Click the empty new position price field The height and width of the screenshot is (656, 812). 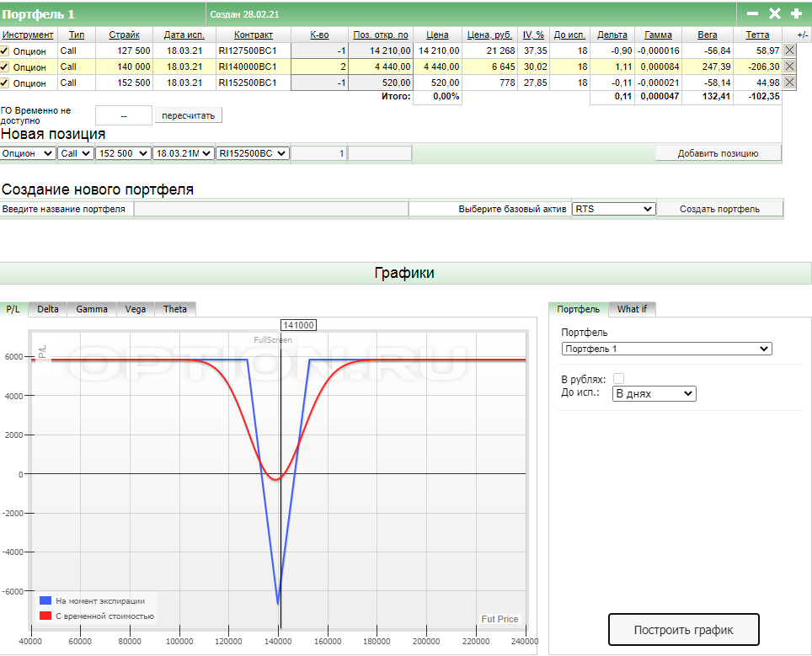point(380,153)
